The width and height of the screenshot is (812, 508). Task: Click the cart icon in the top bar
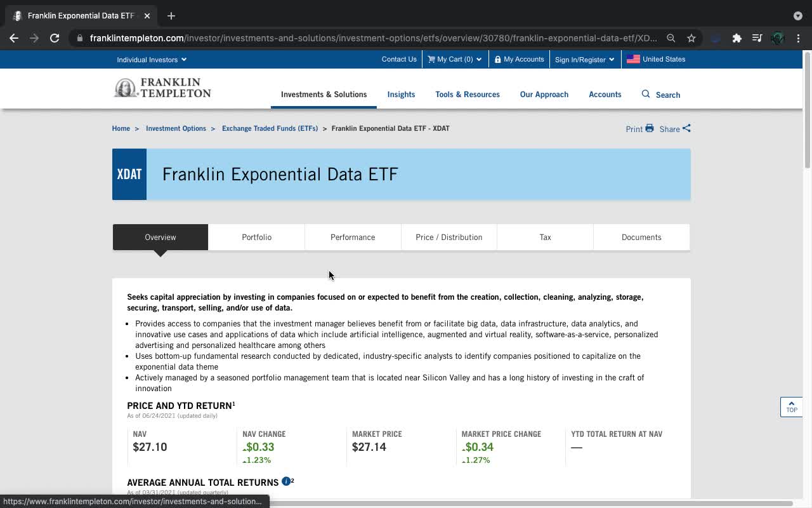point(431,59)
